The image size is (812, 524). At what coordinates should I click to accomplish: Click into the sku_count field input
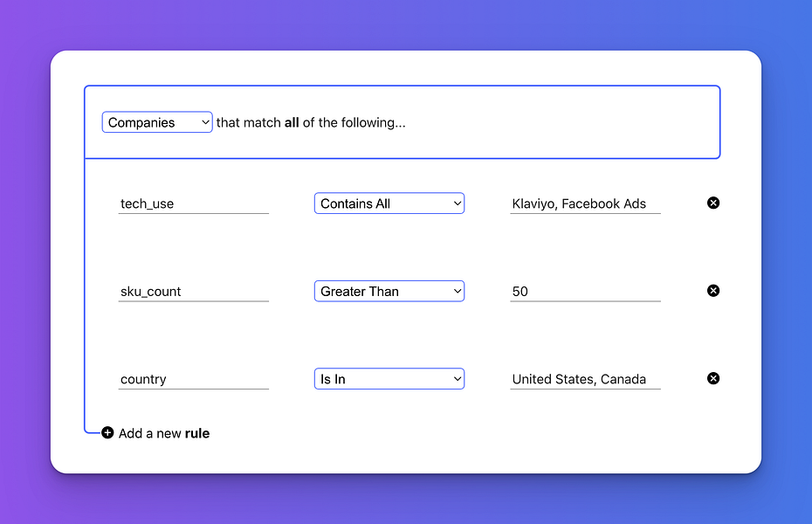193,292
